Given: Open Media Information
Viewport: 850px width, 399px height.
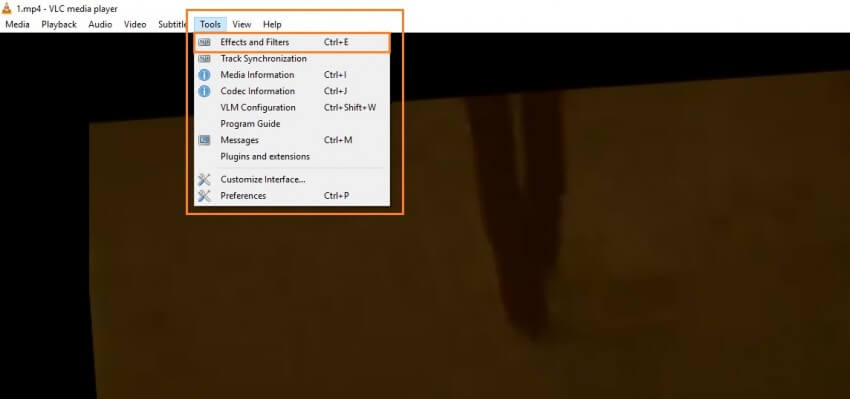Looking at the screenshot, I should point(292,75).
